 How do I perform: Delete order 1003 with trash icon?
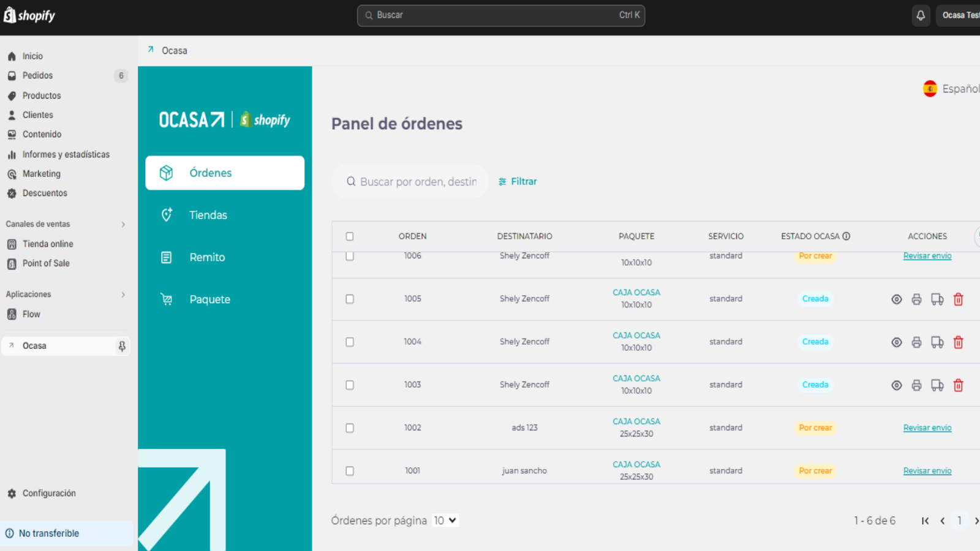click(x=959, y=385)
